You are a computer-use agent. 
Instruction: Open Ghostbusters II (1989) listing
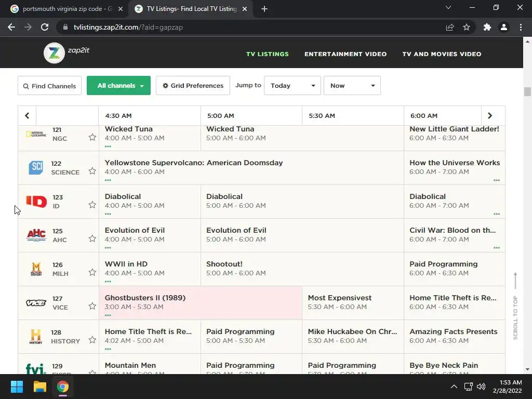coord(201,303)
